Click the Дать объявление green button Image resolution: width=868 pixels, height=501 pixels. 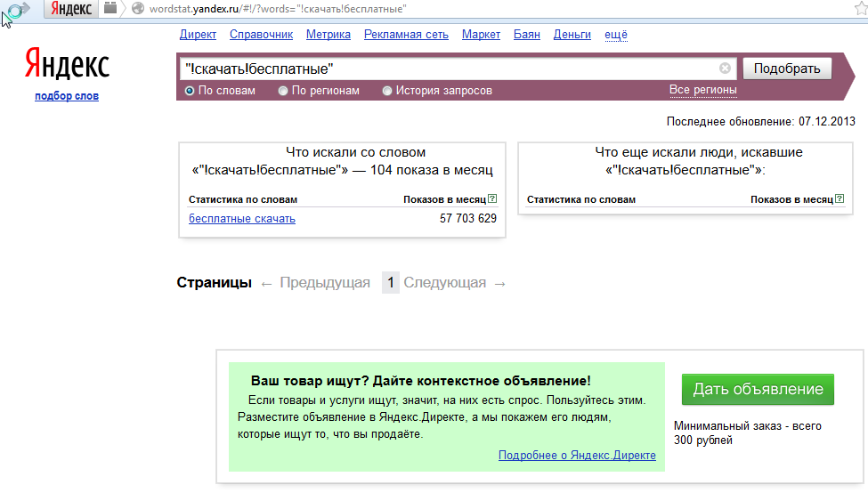tap(758, 389)
